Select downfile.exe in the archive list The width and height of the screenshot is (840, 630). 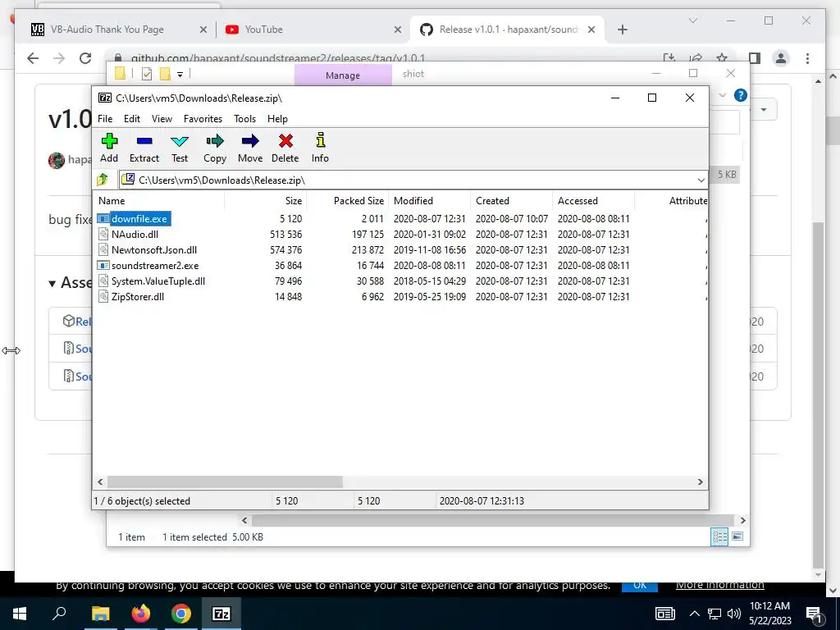139,218
